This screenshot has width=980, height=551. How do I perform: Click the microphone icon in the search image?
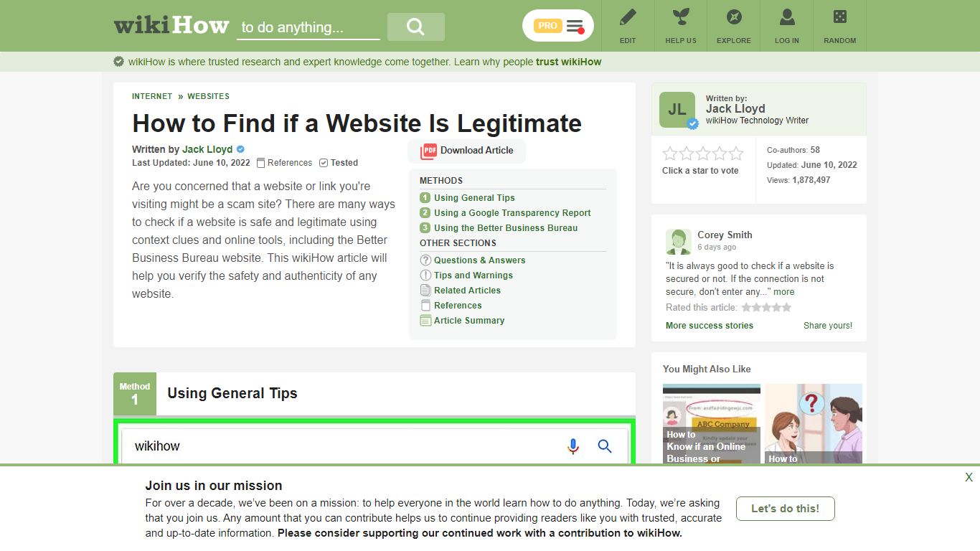(x=573, y=446)
